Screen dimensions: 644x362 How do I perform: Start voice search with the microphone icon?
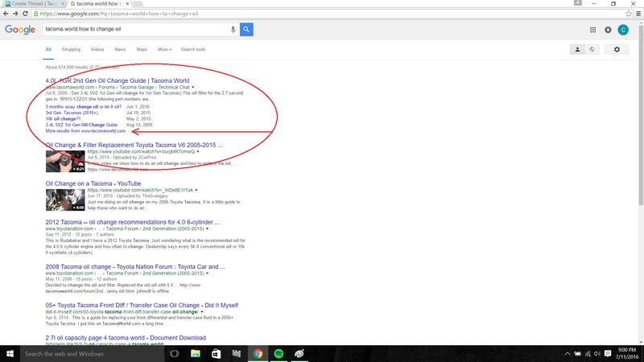click(x=233, y=29)
